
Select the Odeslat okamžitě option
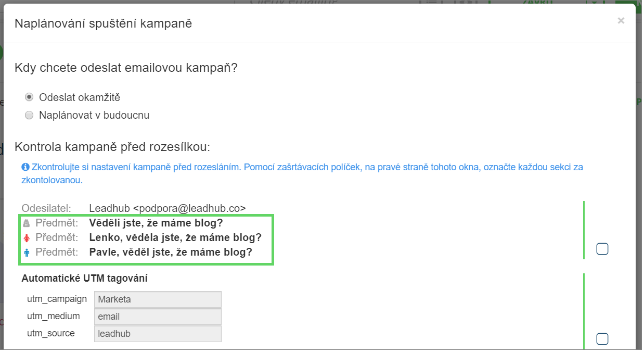29,97
